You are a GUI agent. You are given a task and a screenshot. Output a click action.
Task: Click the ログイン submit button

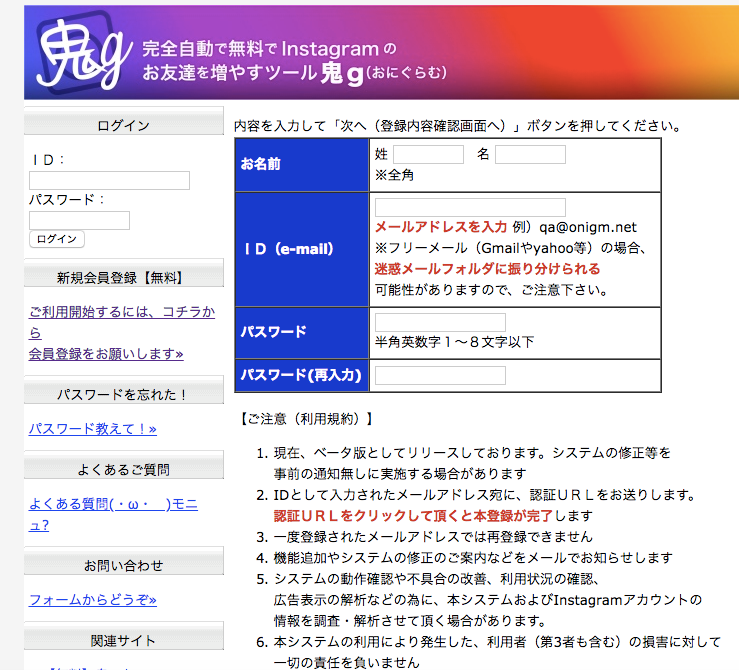pos(57,239)
